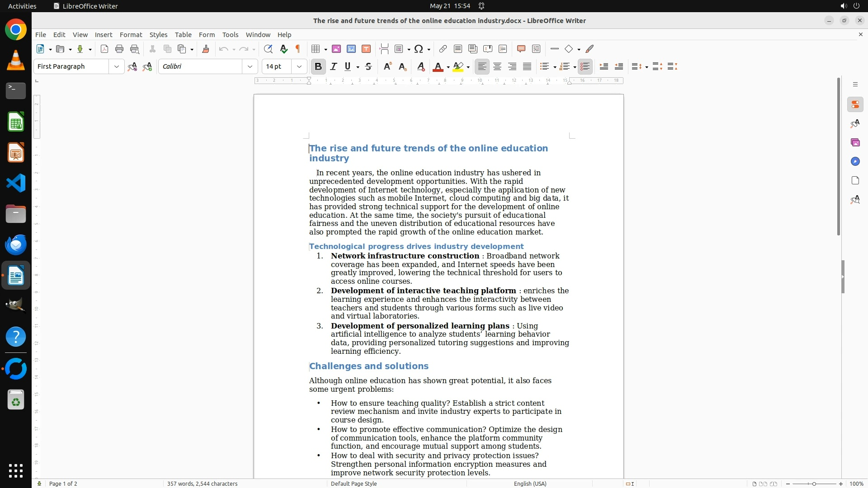Click the Insert Image icon
Screen dimensions: 868x488
point(336,49)
